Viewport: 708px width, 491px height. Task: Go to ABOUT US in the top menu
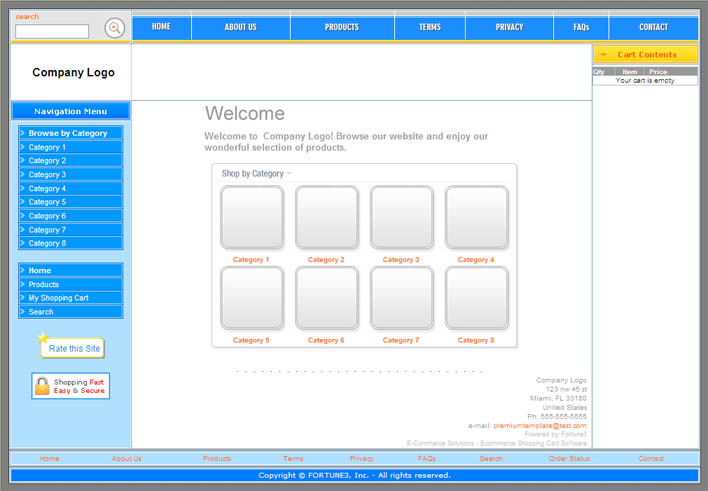coord(240,27)
